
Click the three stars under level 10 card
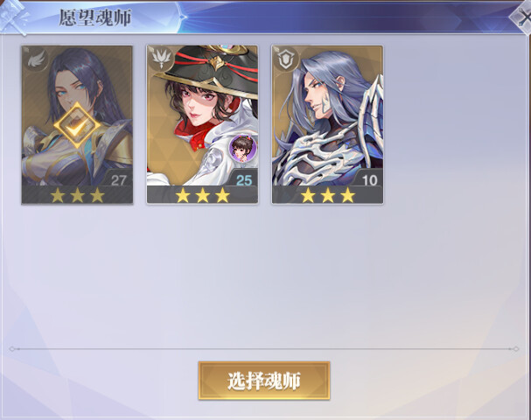click(x=328, y=195)
